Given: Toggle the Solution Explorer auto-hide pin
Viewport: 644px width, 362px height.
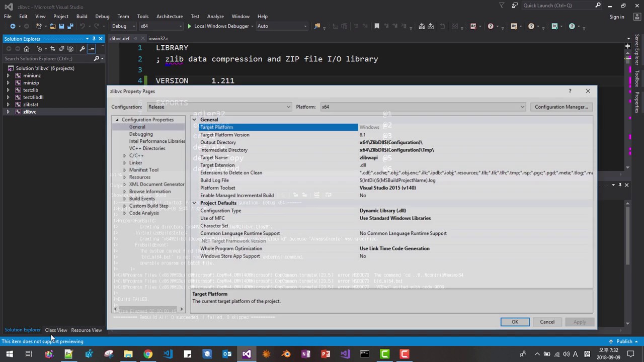Looking at the screenshot, I should click(94, 39).
